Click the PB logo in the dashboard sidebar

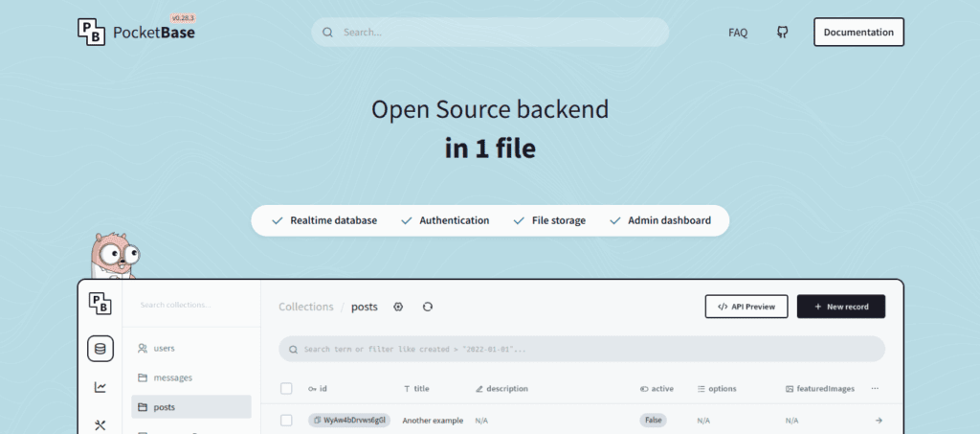pos(100,304)
